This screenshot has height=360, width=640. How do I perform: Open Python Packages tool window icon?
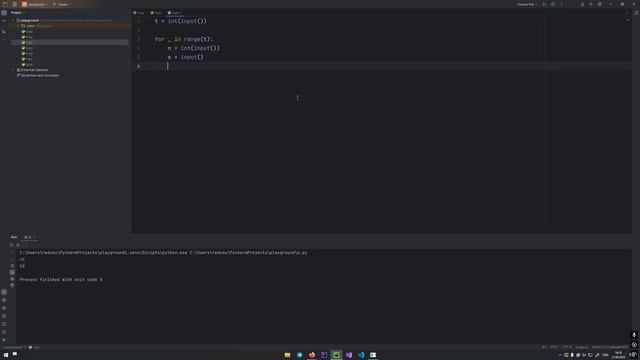(4, 308)
